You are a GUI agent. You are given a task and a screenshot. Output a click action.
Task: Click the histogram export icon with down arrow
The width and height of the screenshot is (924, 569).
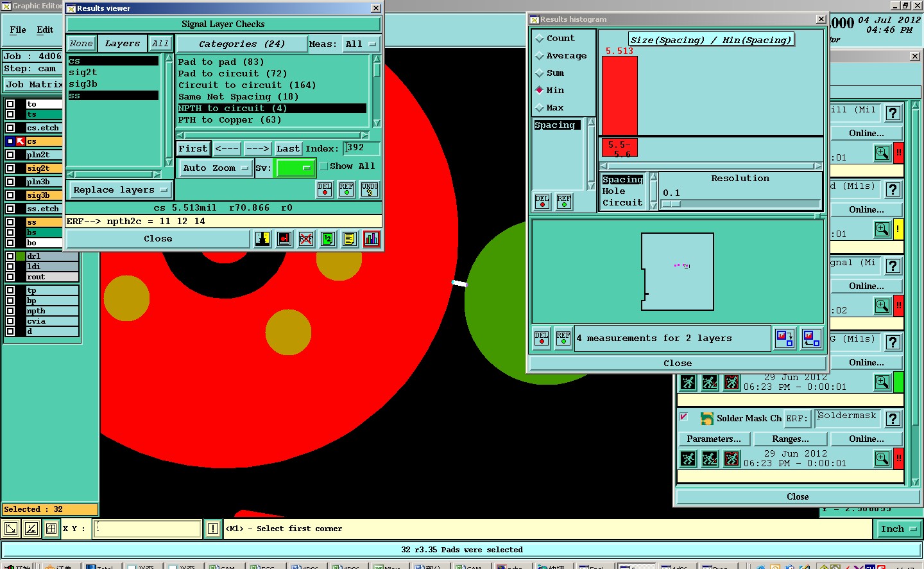coord(785,338)
